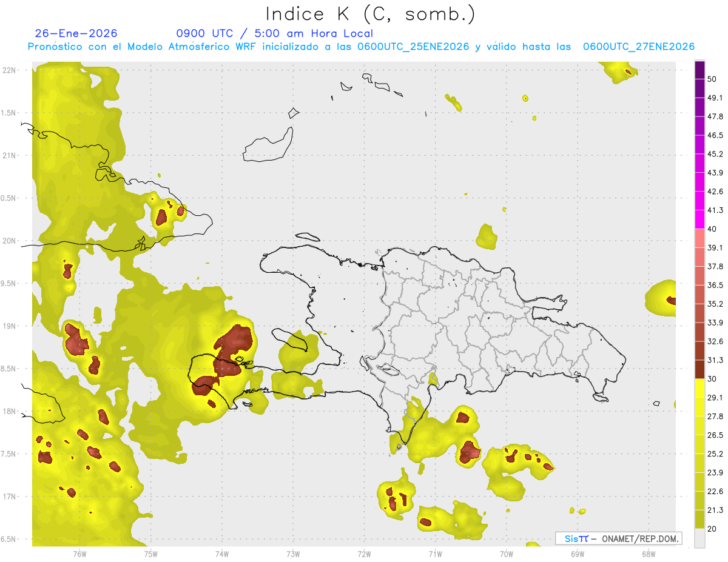This screenshot has height=562, width=728.
Task: Click the "21N" latitude axis label
Action: tap(9, 155)
